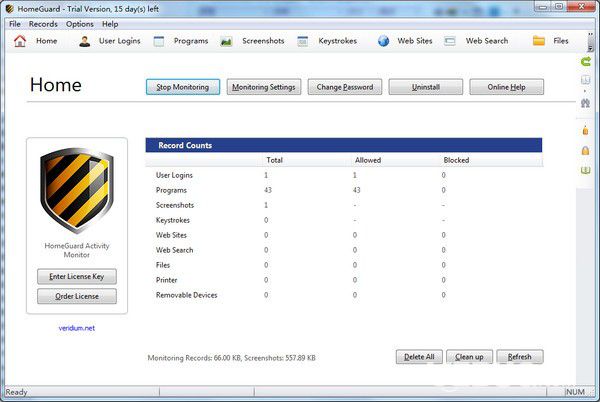The height and width of the screenshot is (402, 600).
Task: Select the User Logins row label
Action: coord(174,175)
